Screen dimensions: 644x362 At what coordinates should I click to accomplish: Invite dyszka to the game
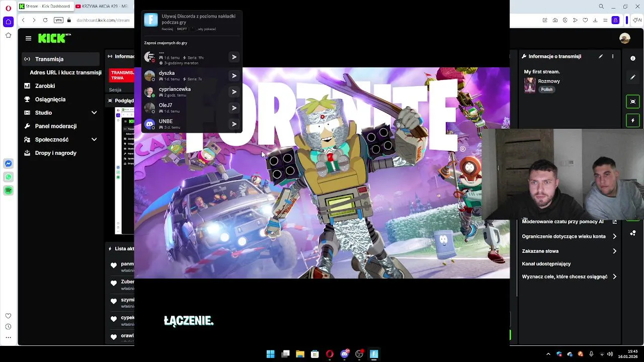[x=234, y=76]
